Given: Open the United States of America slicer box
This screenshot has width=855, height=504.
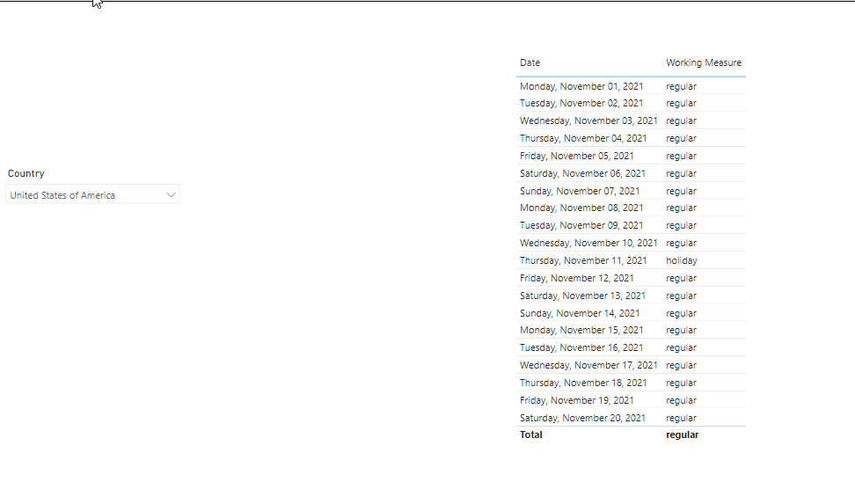Looking at the screenshot, I should pos(92,194).
